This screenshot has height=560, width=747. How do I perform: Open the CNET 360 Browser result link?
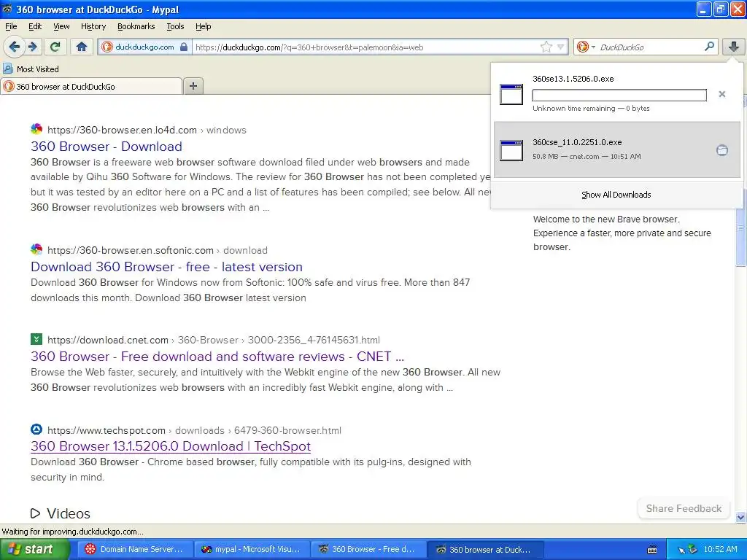tap(217, 356)
